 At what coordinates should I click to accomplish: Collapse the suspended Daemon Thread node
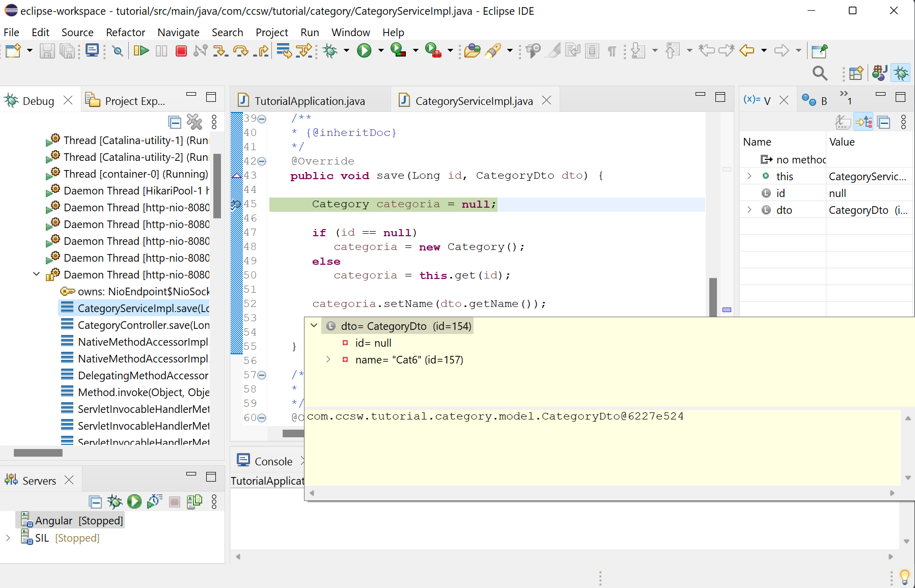click(36, 274)
